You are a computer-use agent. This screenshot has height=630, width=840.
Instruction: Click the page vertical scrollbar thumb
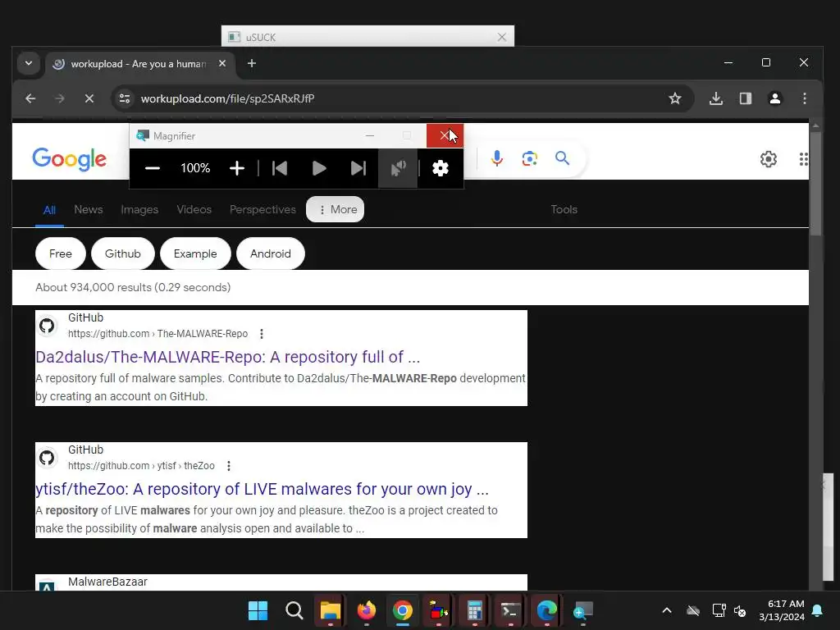pyautogui.click(x=815, y=183)
